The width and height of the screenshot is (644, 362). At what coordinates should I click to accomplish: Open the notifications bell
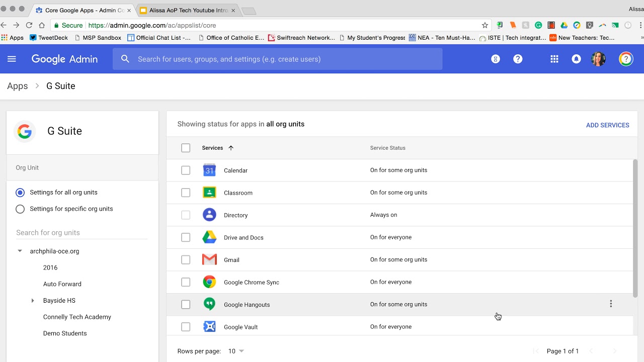(x=577, y=59)
